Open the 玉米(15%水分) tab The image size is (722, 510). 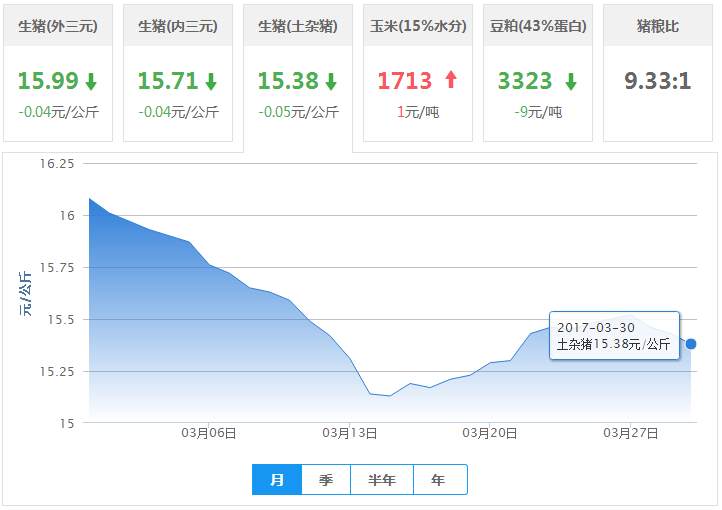coord(418,26)
